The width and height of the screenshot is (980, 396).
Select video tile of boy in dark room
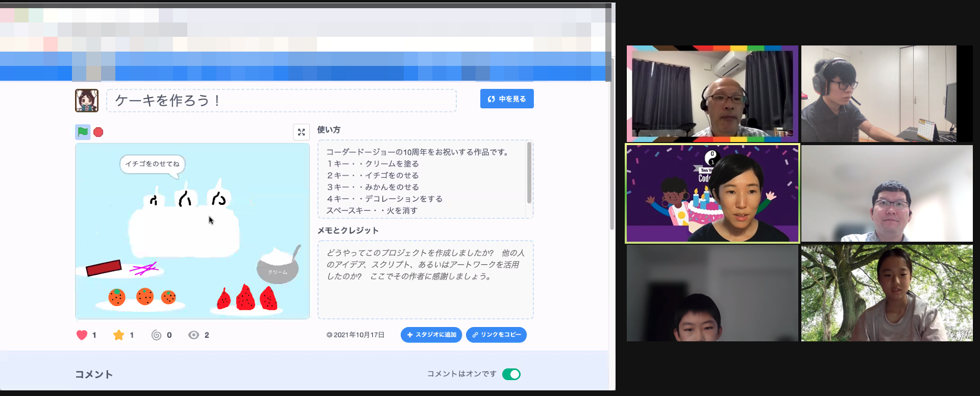coord(713,293)
